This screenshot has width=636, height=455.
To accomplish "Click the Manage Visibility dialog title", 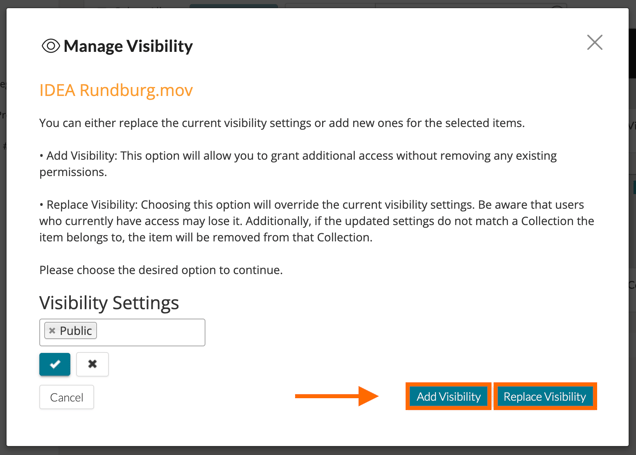I will [x=128, y=46].
